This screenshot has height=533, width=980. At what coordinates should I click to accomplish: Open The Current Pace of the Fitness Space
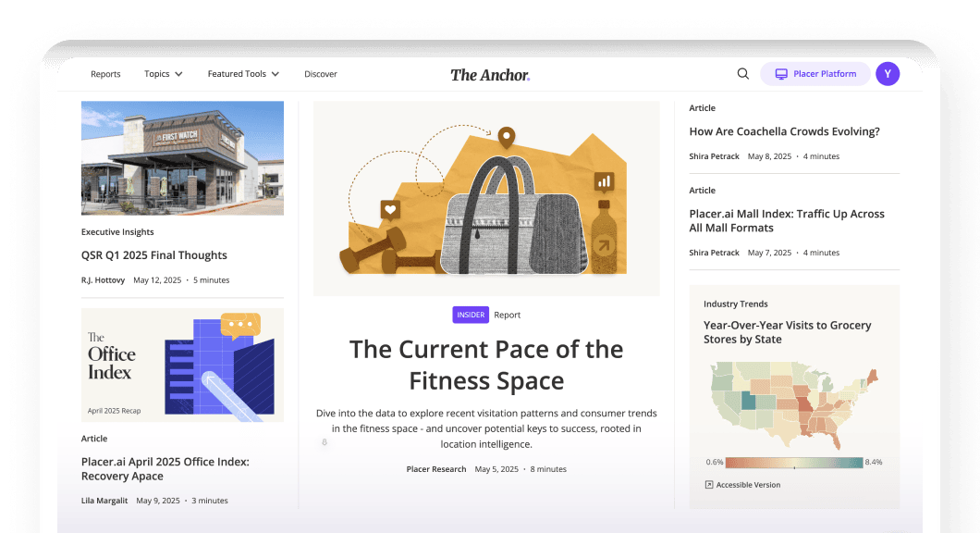point(486,365)
